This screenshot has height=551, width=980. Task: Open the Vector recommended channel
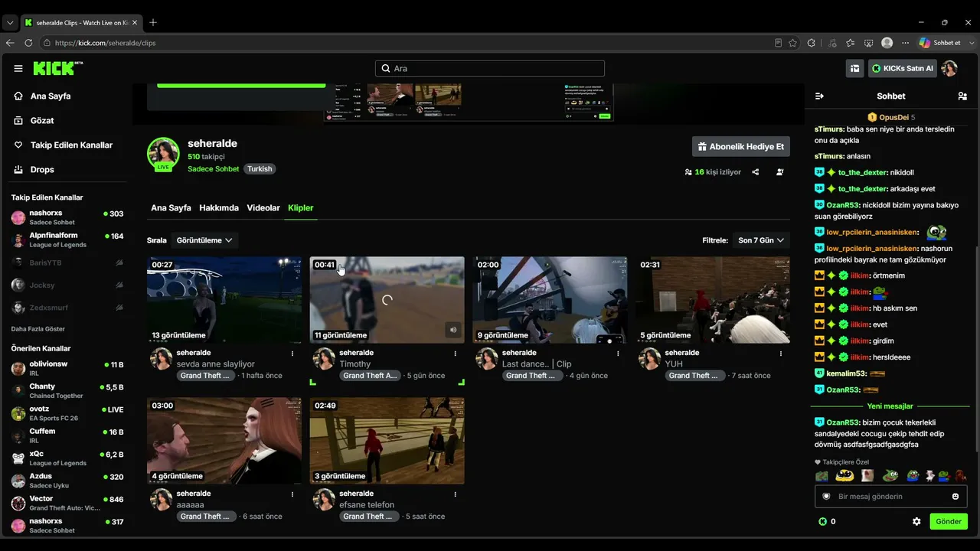(67, 504)
